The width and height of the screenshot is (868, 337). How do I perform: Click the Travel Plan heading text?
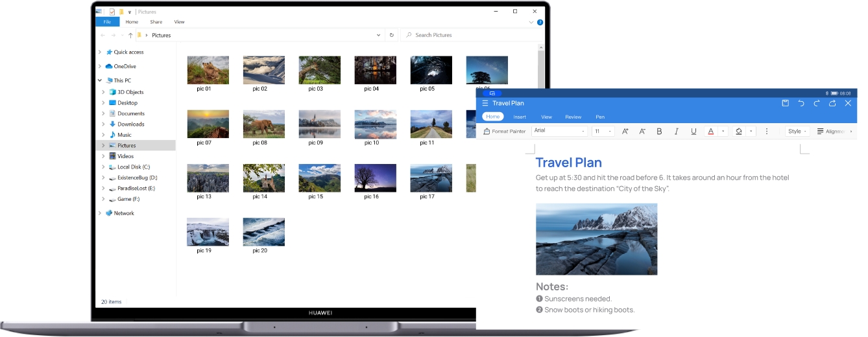pos(569,163)
